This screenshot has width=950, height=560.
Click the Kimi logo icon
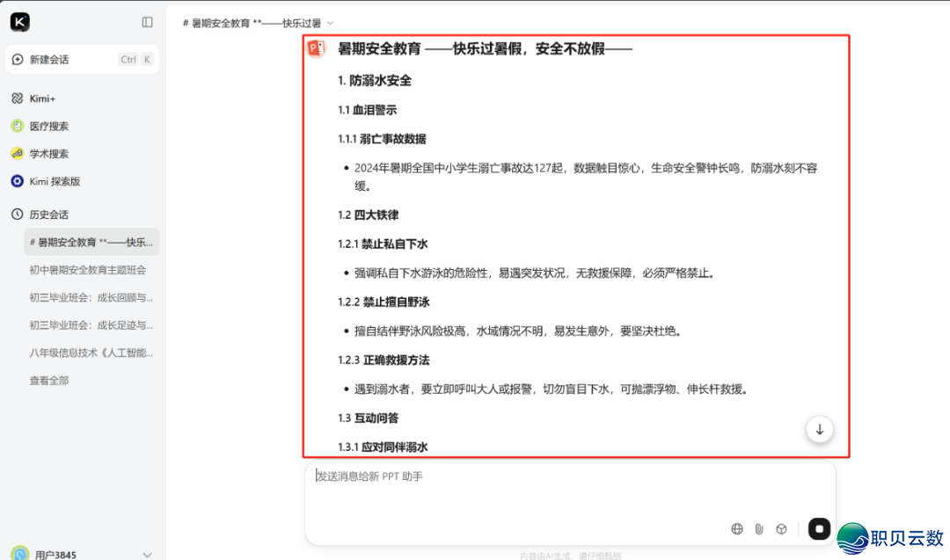[20, 22]
